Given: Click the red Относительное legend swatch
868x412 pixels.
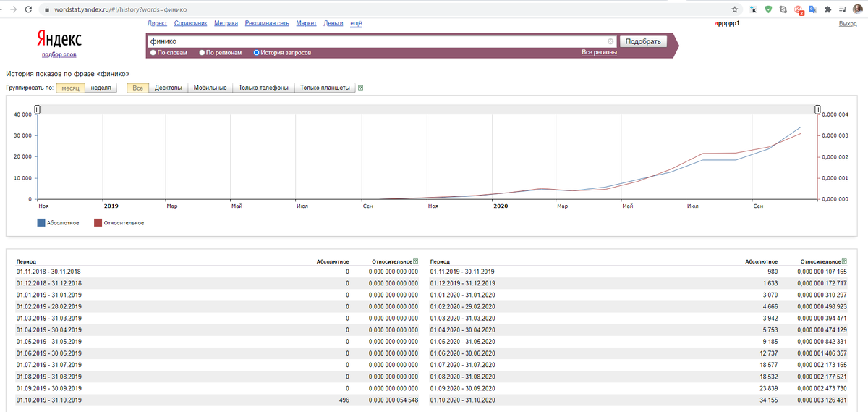Looking at the screenshot, I should [x=98, y=223].
